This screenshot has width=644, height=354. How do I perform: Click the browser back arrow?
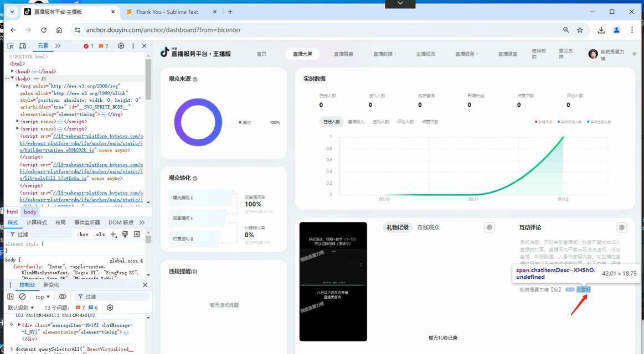[x=13, y=30]
